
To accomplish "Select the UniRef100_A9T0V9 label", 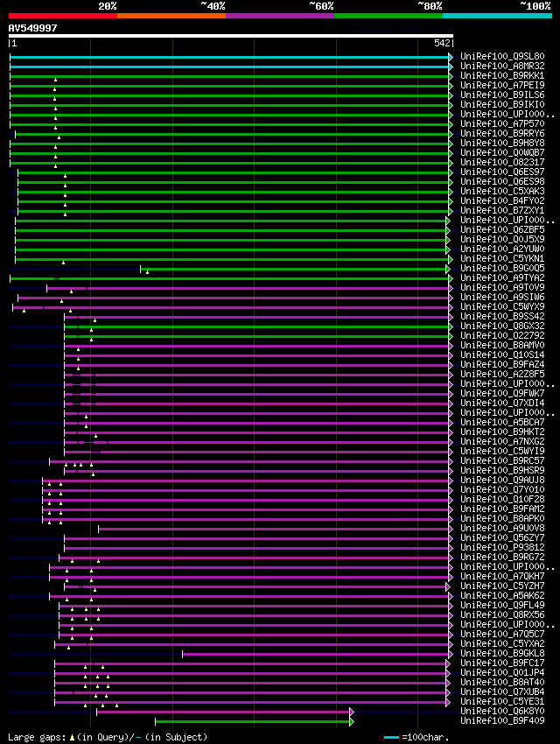I will click(x=502, y=288).
